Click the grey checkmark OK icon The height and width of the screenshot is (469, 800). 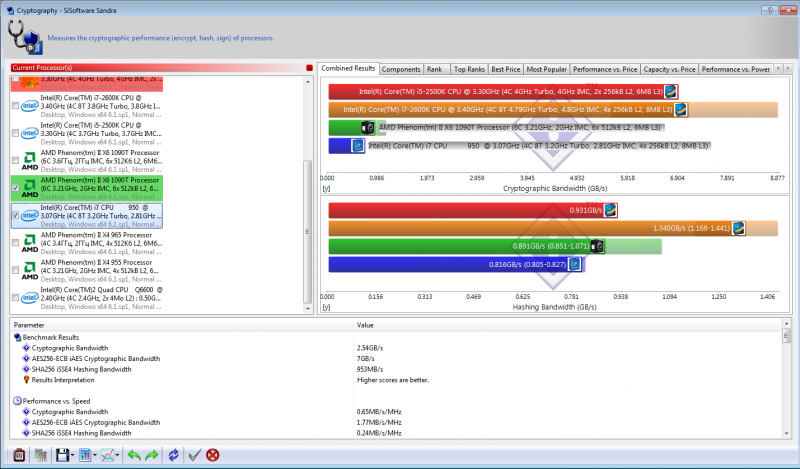(x=194, y=455)
